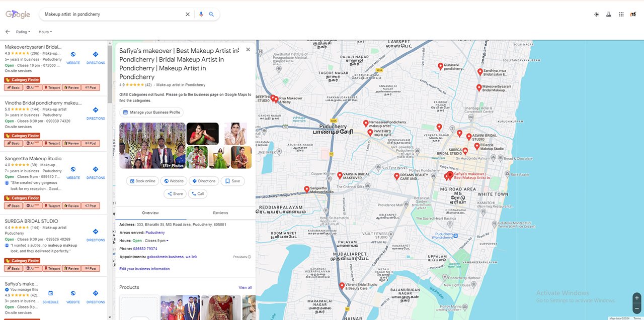
Task: Open gobookmein.business appointment link
Action: point(166,257)
